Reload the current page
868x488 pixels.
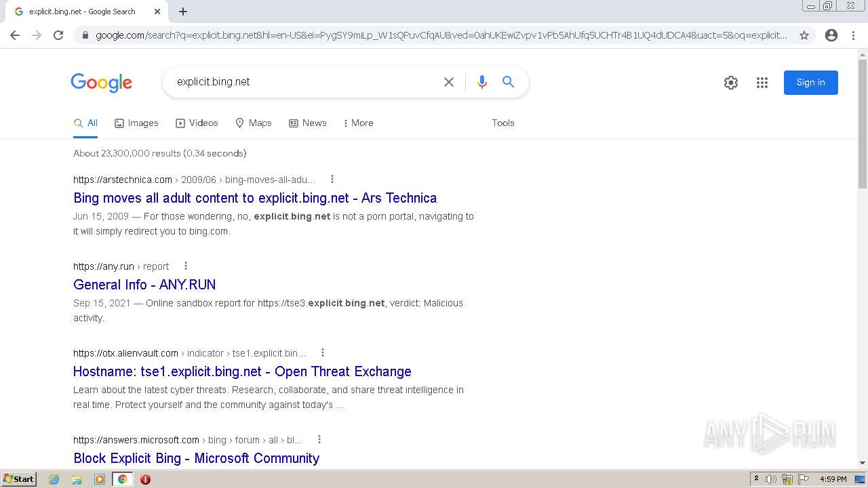coord(58,35)
